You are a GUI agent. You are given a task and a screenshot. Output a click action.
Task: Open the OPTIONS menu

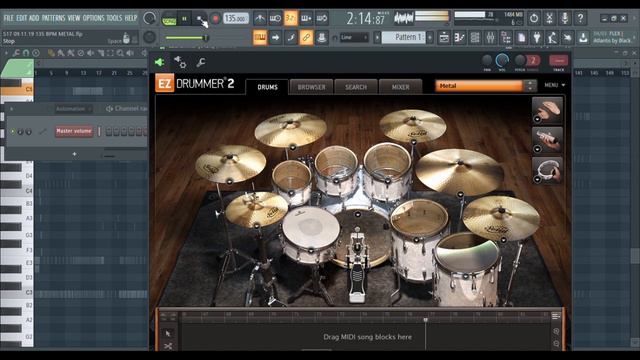point(93,18)
